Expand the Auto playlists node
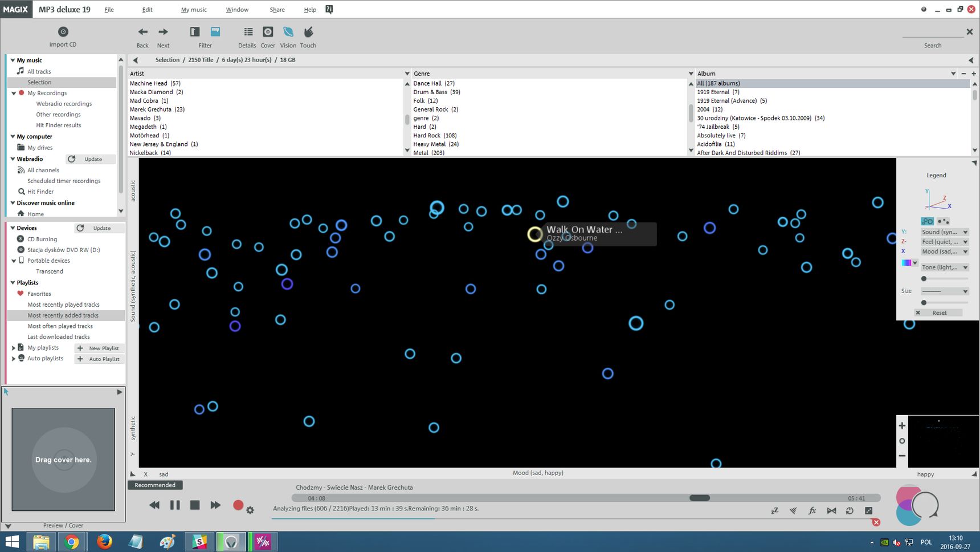Viewport: 980px width, 552px height. (x=14, y=358)
